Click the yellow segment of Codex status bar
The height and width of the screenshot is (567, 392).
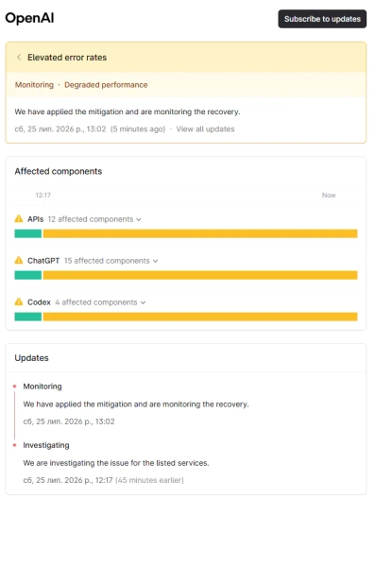click(200, 317)
